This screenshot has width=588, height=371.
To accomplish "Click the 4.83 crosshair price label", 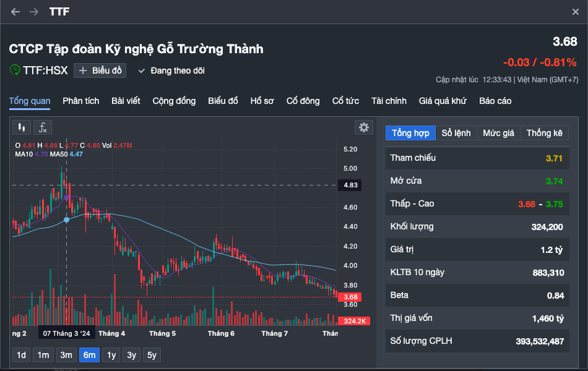I will [350, 185].
